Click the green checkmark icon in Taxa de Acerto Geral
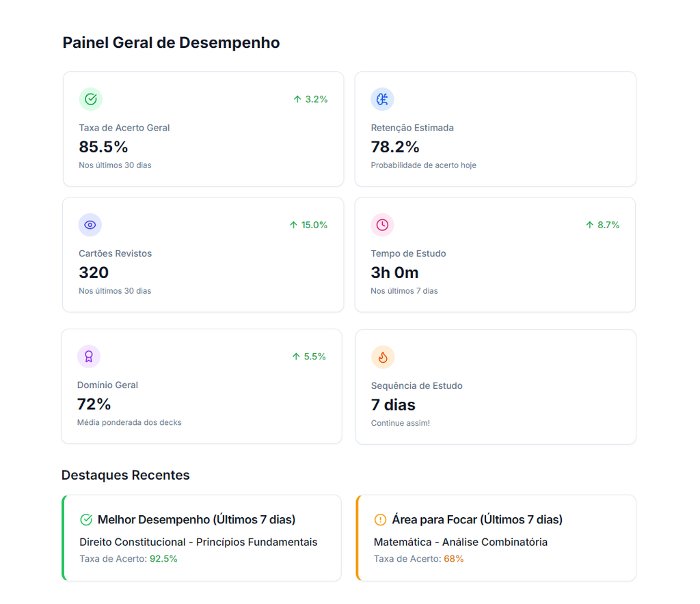The image size is (700, 604). 90,99
